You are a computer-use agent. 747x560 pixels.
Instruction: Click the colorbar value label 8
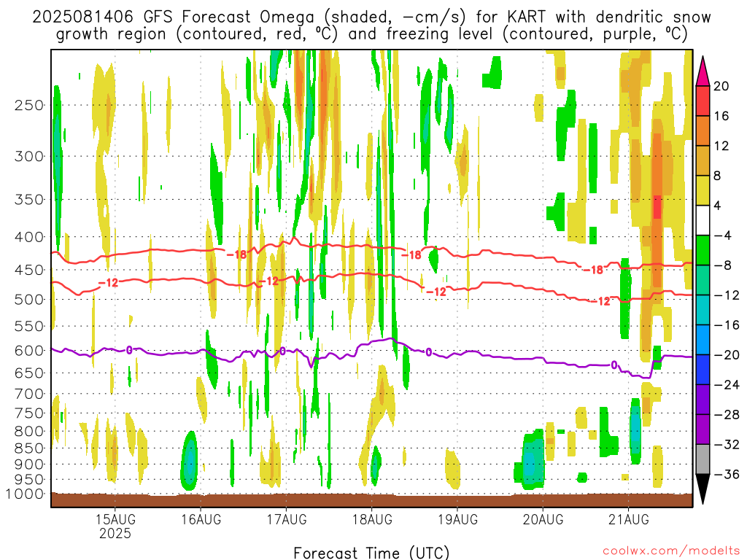coord(718,176)
